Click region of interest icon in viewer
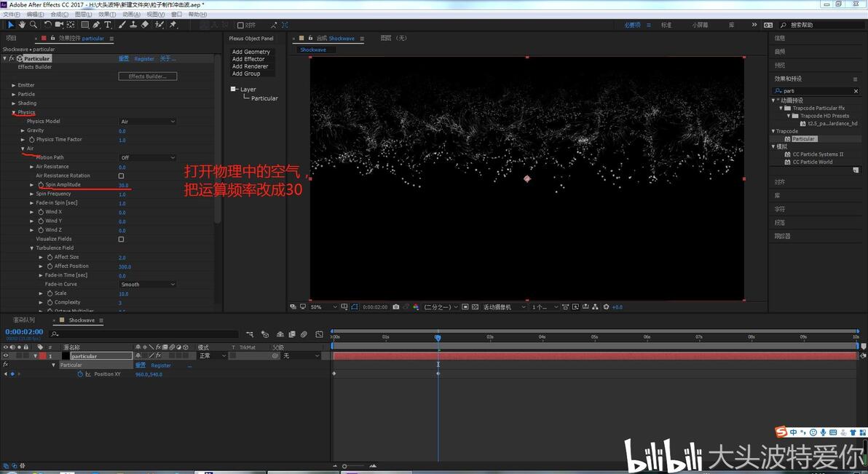The image size is (868, 474). tap(465, 307)
